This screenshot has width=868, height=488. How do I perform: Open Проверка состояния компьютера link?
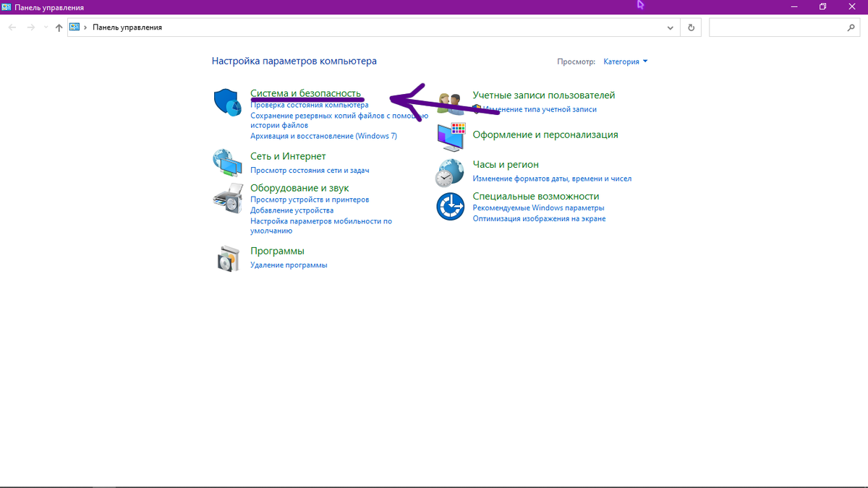[310, 105]
